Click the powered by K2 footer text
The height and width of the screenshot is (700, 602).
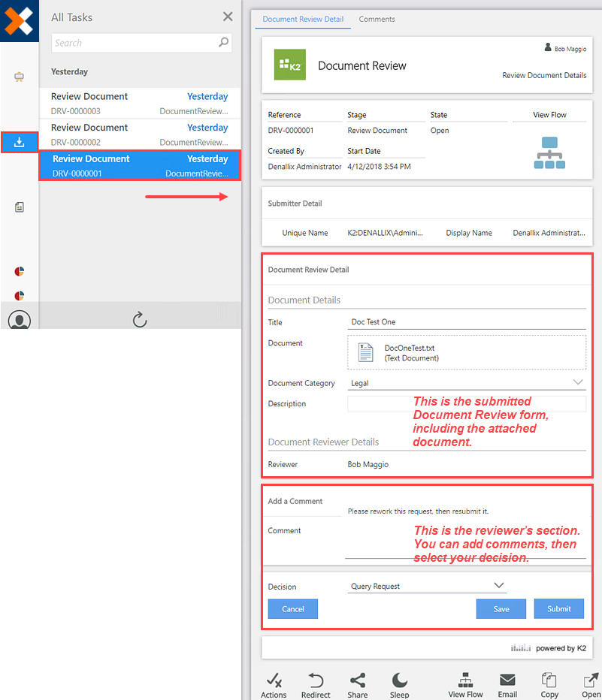(x=561, y=647)
